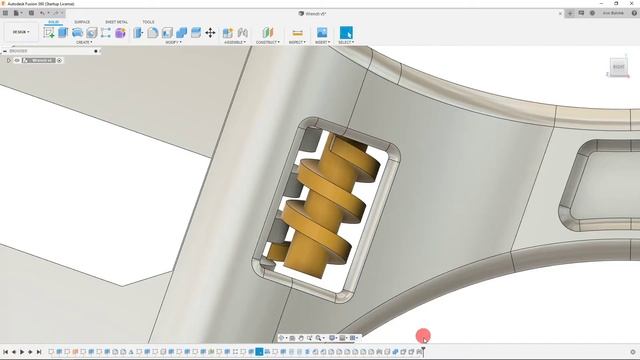Select the Move/Copy tool
Screen dimensions: 640x360
click(210, 33)
